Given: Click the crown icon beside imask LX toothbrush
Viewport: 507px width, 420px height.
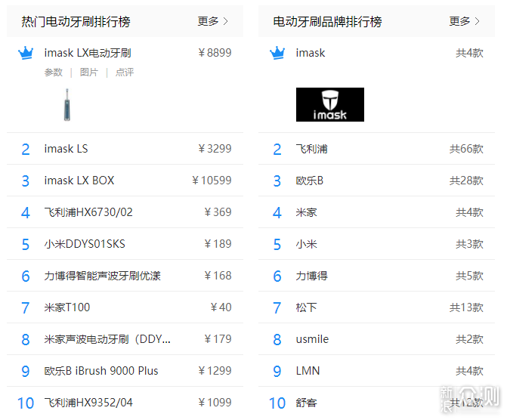Looking at the screenshot, I should [x=26, y=53].
